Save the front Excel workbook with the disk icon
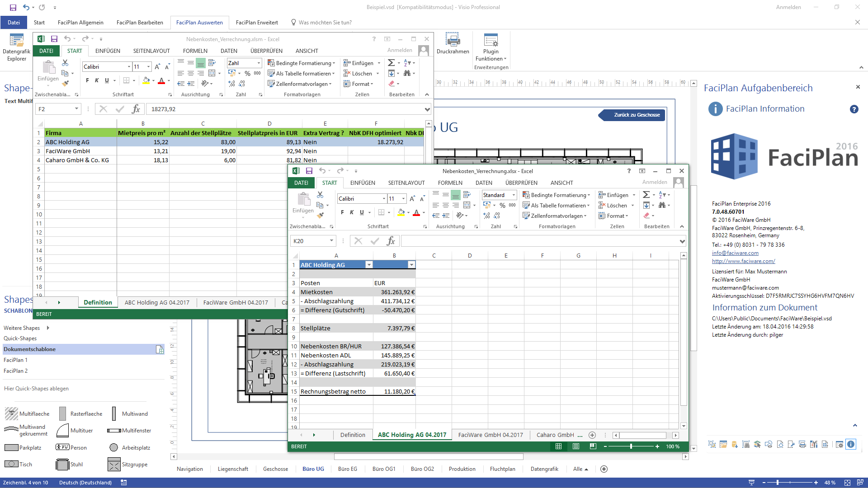868x488 pixels. coord(309,171)
